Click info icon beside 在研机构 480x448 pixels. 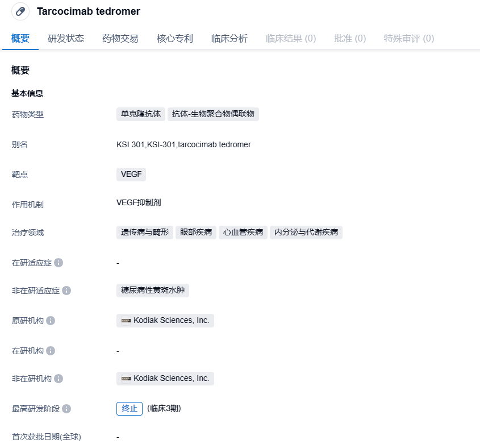click(x=51, y=351)
